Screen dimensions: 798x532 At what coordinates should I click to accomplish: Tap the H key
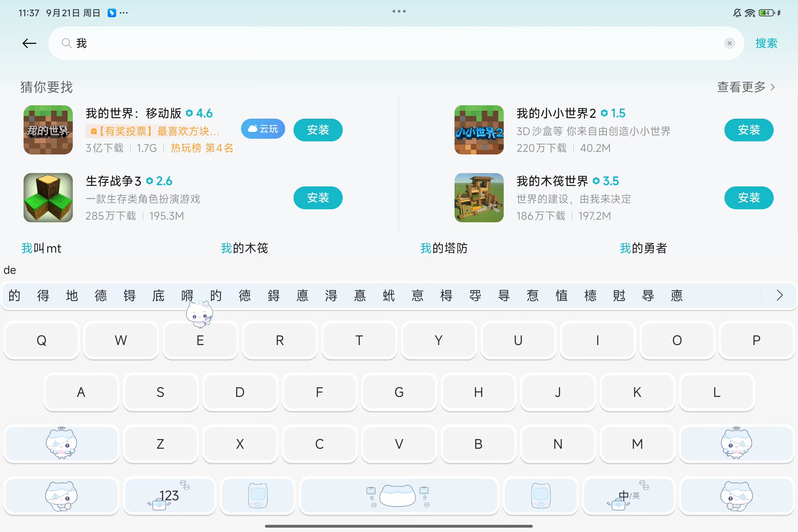pos(478,392)
